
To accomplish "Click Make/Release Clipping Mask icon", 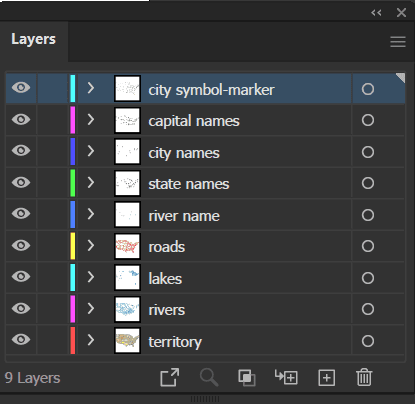I will pyautogui.click(x=247, y=378).
